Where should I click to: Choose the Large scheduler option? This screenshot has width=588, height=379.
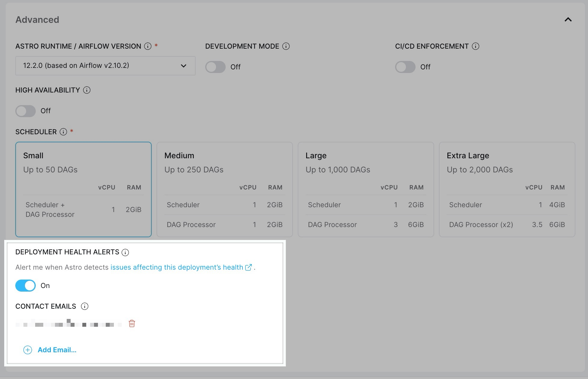tap(366, 189)
